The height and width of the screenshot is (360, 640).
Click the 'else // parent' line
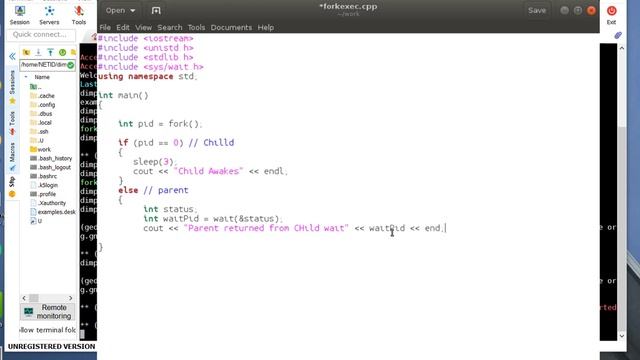[x=153, y=190]
